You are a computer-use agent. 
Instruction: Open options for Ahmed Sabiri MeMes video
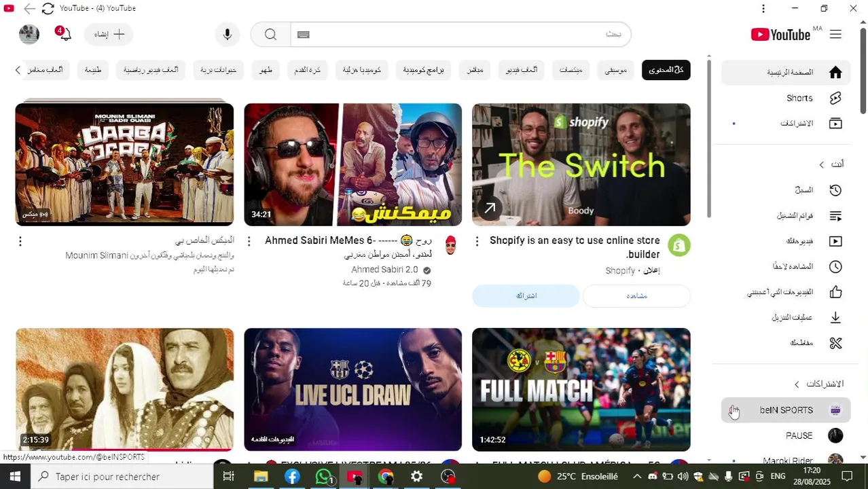coord(249,241)
